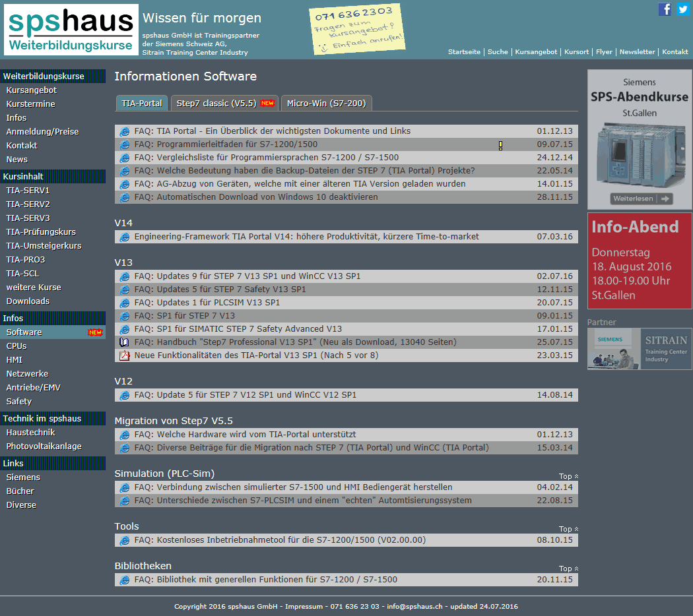Switch to the TIA-Portal tab
This screenshot has height=616, width=693.
[x=142, y=104]
